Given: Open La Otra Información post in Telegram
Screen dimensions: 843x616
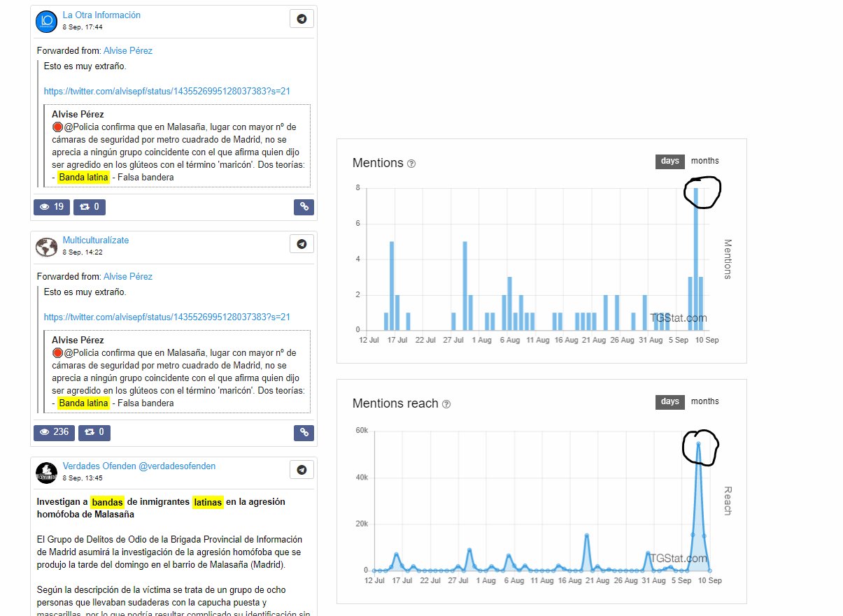Looking at the screenshot, I should 302,19.
